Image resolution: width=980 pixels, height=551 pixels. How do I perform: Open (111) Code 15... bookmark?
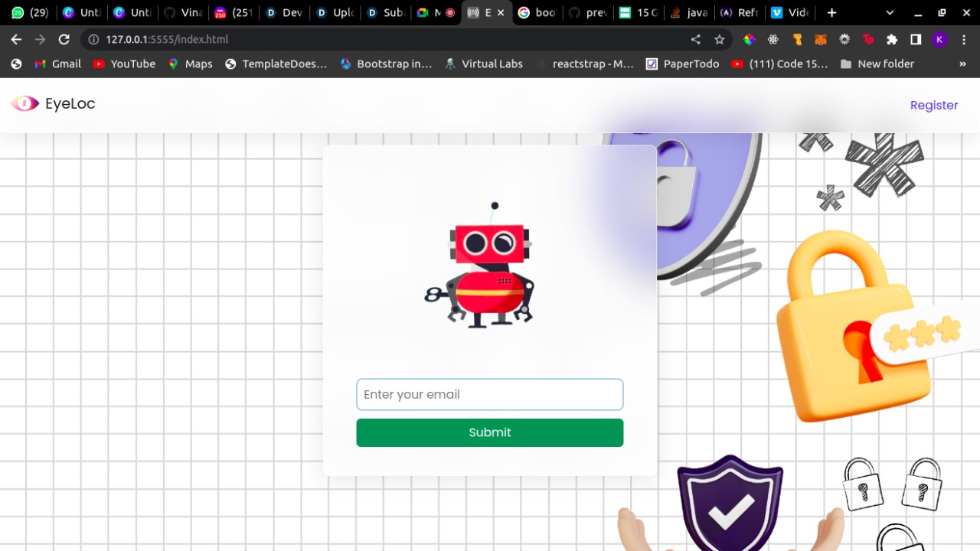pos(779,64)
